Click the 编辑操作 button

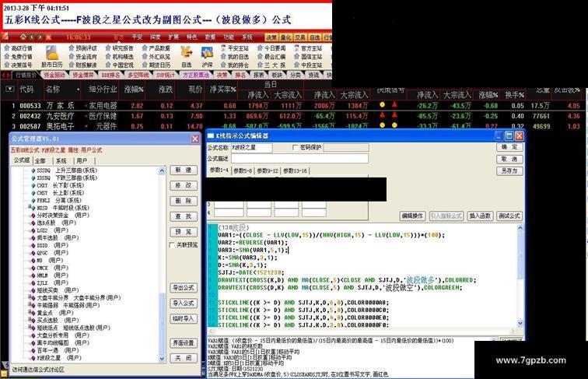click(x=412, y=216)
